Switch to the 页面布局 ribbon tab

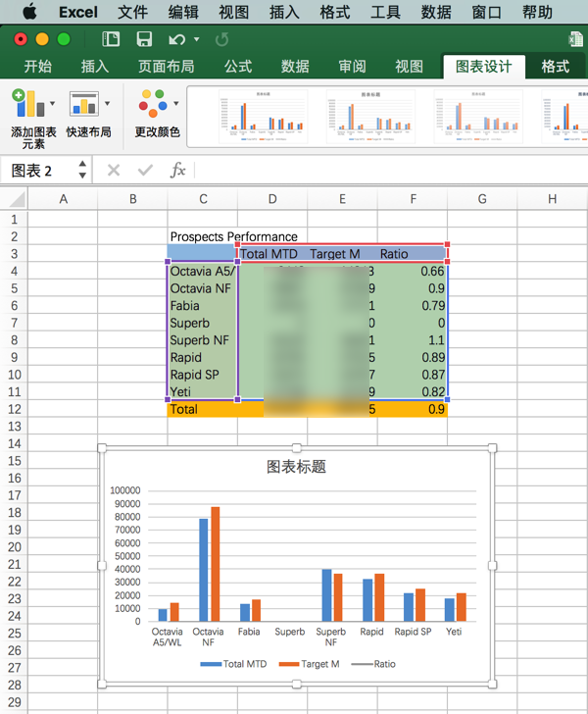tap(167, 67)
